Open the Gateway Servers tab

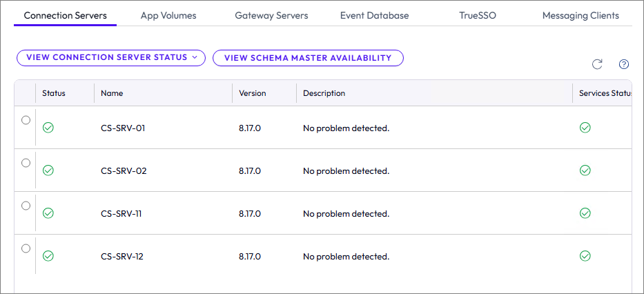pyautogui.click(x=271, y=15)
